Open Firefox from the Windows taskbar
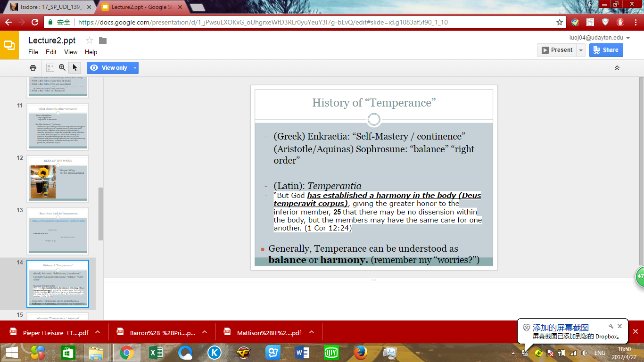The width and height of the screenshot is (644, 362). click(360, 352)
